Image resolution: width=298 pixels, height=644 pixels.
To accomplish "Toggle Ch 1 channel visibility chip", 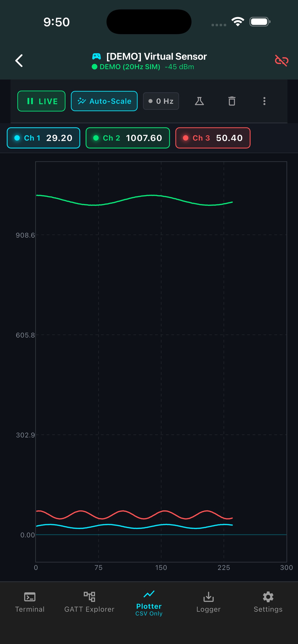I will point(44,138).
